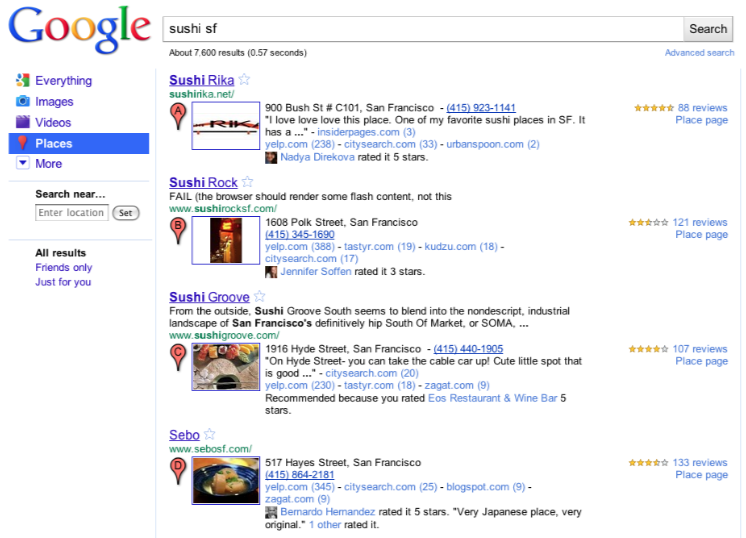Toggle the star next to Sushi Rock
The height and width of the screenshot is (538, 746).
(247, 181)
